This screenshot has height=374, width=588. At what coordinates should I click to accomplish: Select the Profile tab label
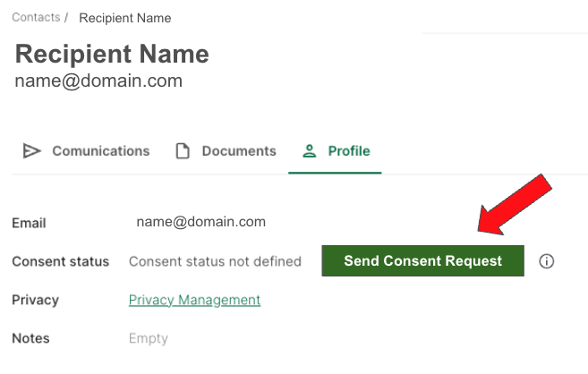point(349,151)
